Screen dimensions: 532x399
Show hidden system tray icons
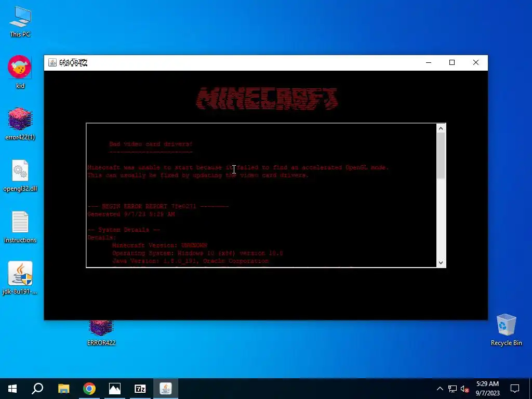click(x=440, y=389)
